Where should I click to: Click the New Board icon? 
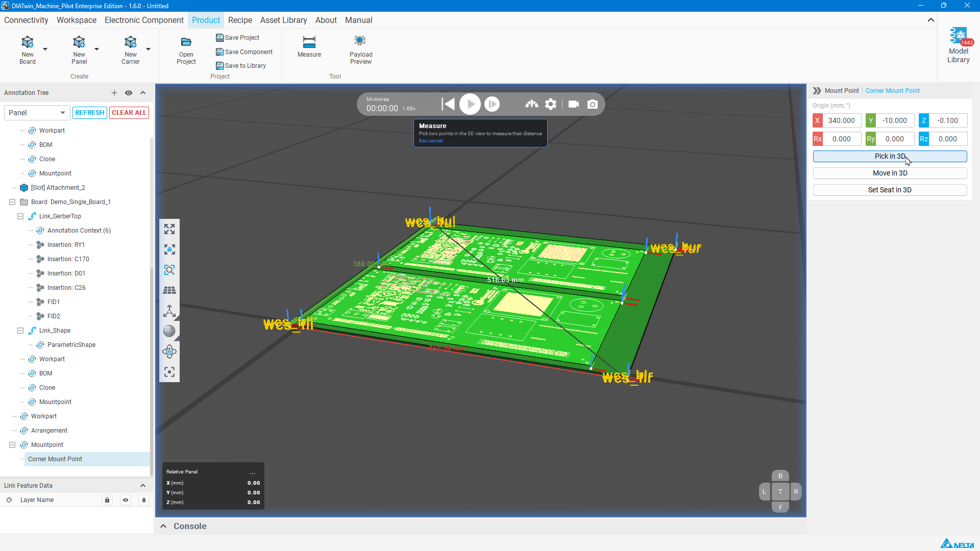pyautogui.click(x=28, y=42)
